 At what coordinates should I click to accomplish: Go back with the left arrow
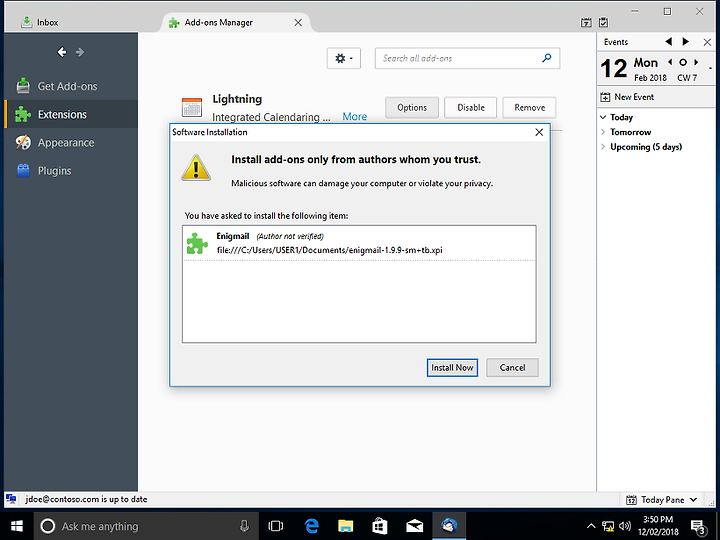coord(62,52)
